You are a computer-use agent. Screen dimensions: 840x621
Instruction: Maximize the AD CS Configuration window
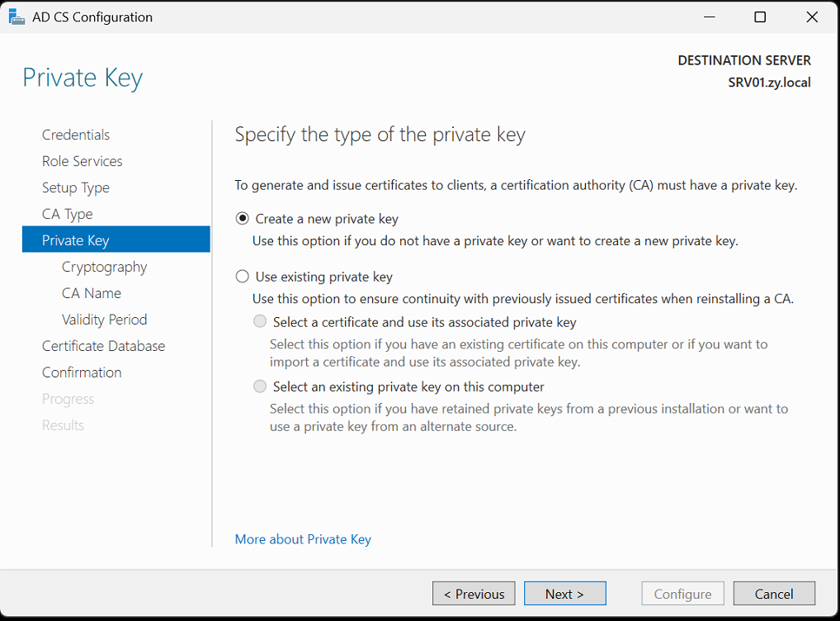760,17
